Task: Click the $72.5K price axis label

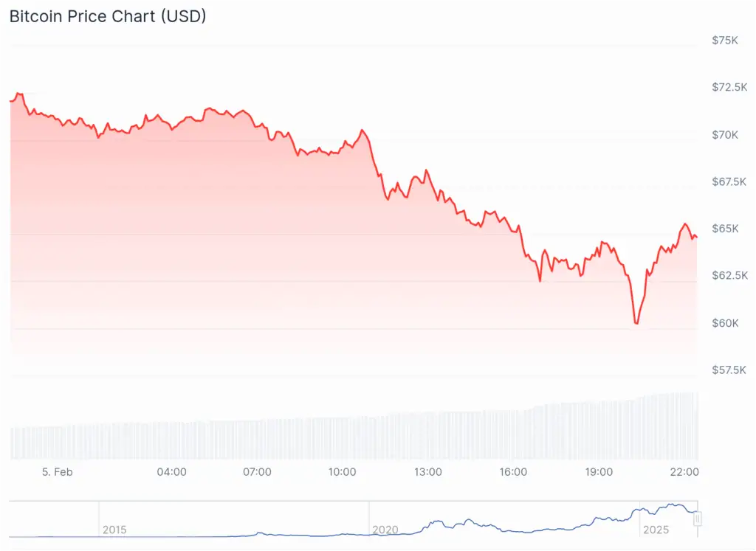Action: tap(728, 87)
